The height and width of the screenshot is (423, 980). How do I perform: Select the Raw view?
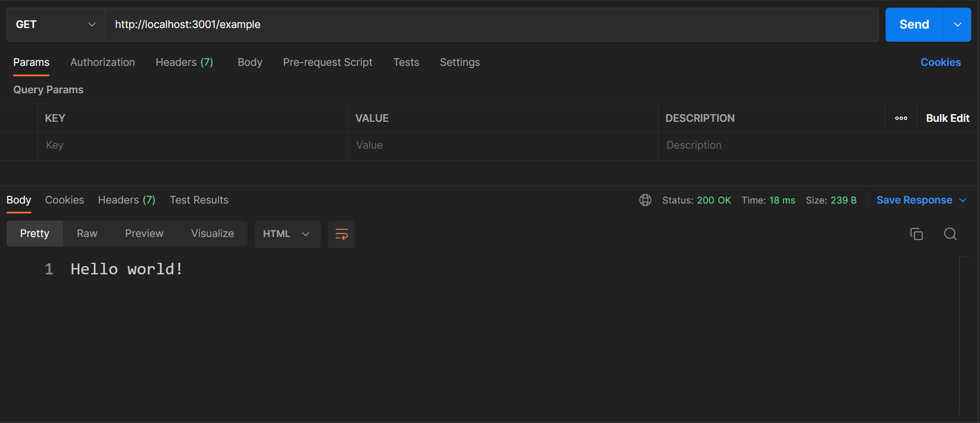(87, 234)
